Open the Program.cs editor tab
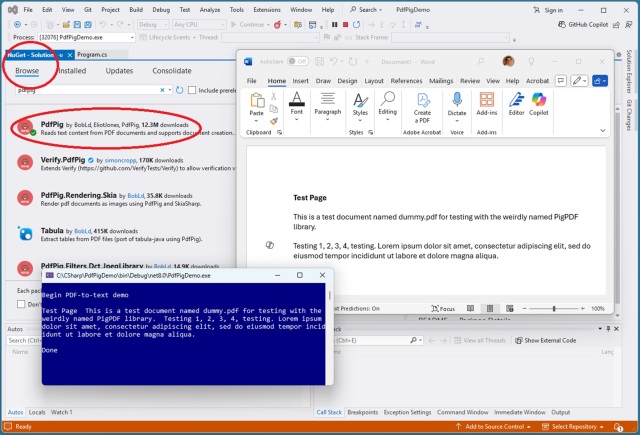640x435 pixels. point(92,55)
